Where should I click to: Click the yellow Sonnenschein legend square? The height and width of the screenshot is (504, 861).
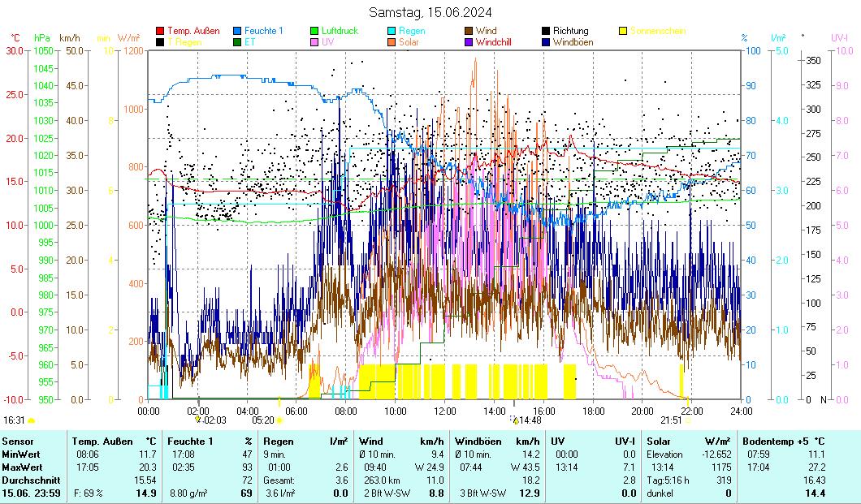pos(623,32)
